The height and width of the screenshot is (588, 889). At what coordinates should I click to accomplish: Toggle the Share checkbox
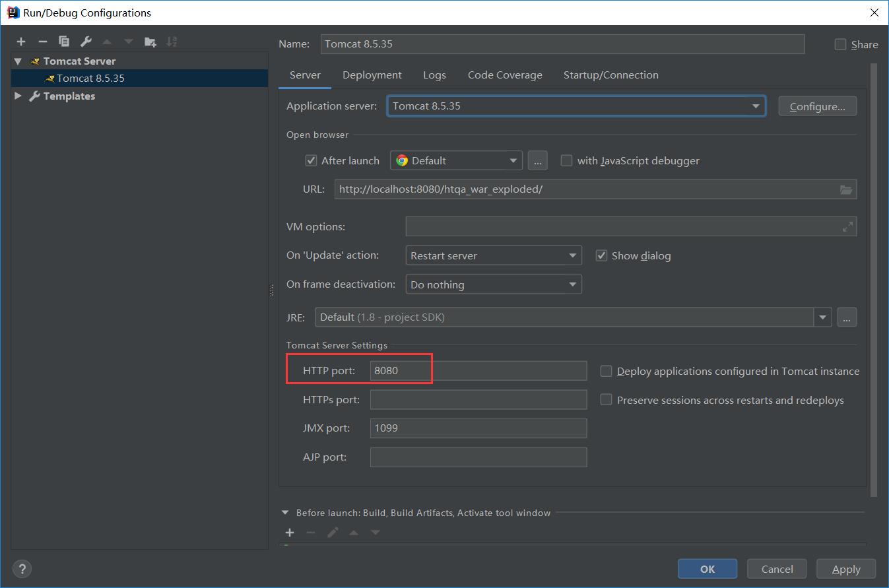pos(840,44)
